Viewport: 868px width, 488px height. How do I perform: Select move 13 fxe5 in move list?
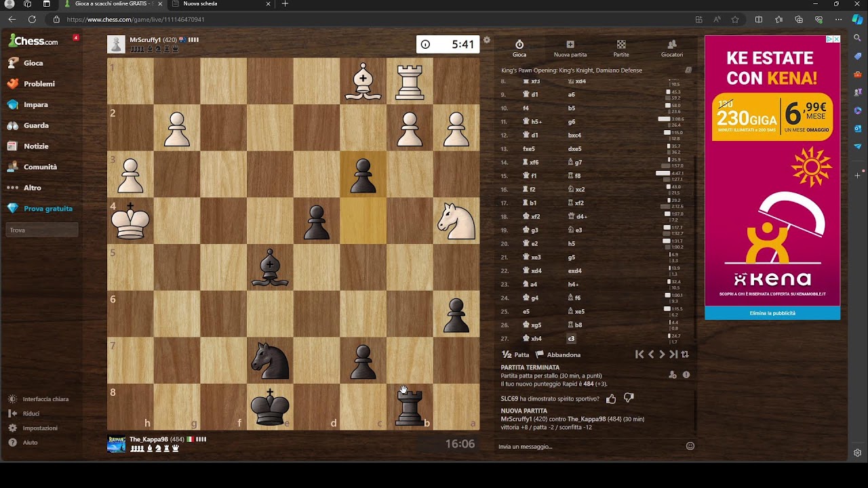click(x=528, y=149)
